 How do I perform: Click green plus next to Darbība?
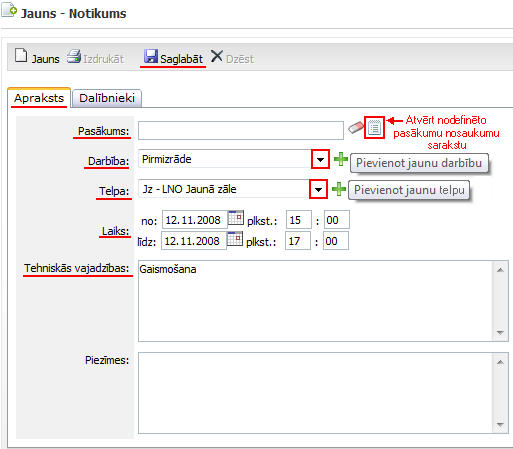341,159
